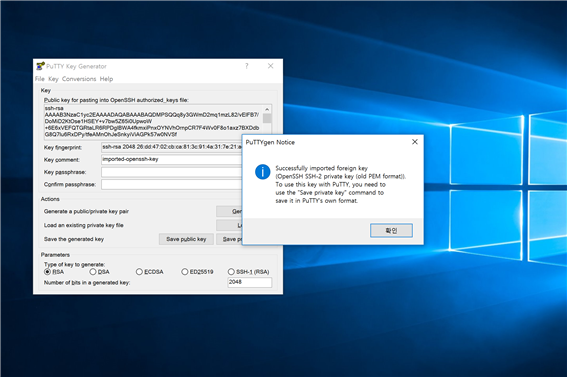Click the Key comment field
567x377 pixels.
(172, 159)
